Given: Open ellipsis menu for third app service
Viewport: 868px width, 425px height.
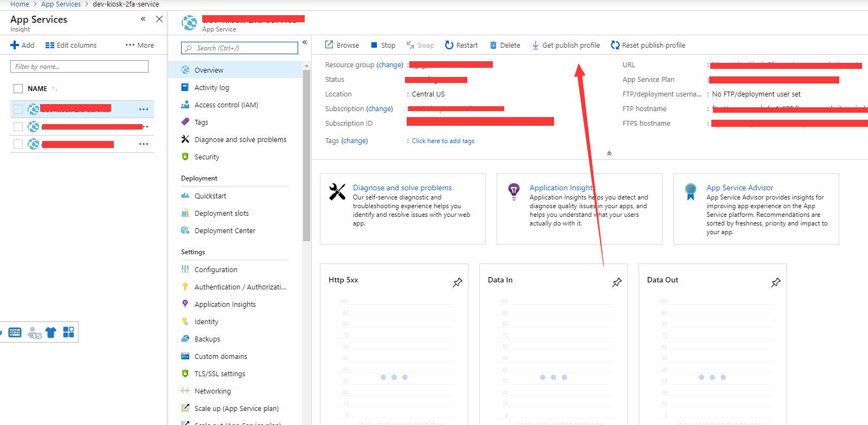Looking at the screenshot, I should pyautogui.click(x=144, y=144).
